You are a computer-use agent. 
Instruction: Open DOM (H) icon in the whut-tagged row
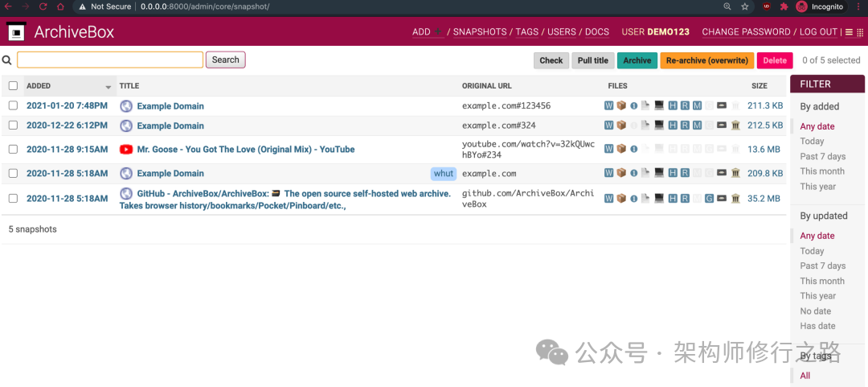pos(673,174)
